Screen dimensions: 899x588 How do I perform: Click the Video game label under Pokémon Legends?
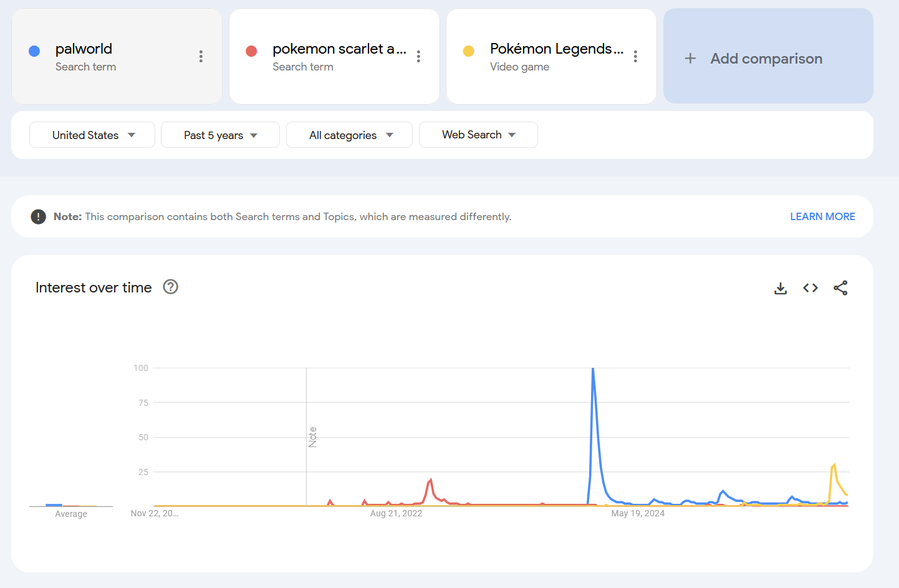[x=519, y=67]
